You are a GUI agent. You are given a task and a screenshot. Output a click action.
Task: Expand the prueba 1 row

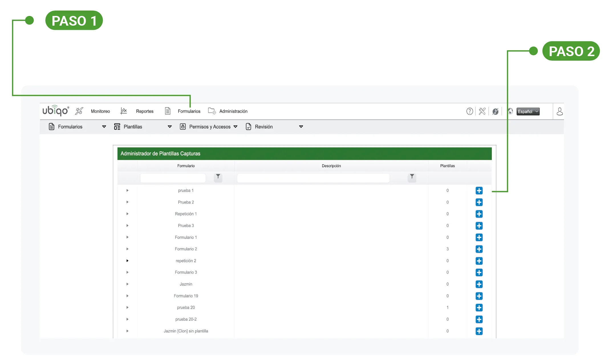click(x=127, y=191)
